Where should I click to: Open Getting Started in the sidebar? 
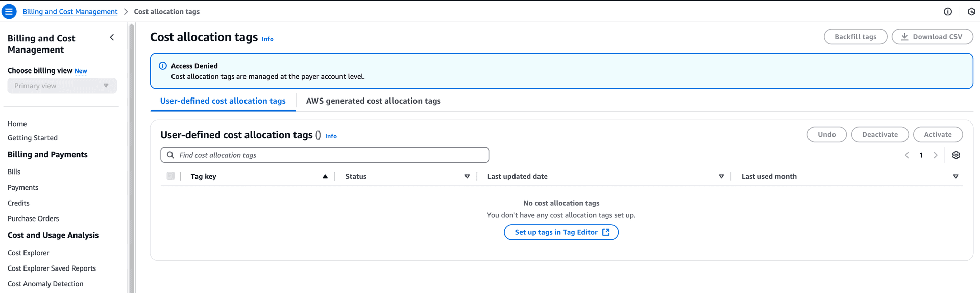[33, 138]
